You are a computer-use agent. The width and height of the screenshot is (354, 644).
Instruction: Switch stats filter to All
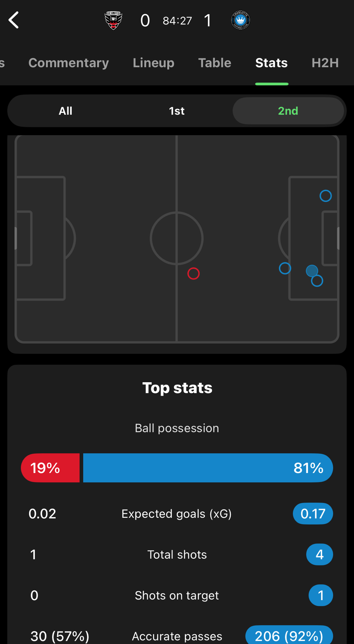coord(65,111)
